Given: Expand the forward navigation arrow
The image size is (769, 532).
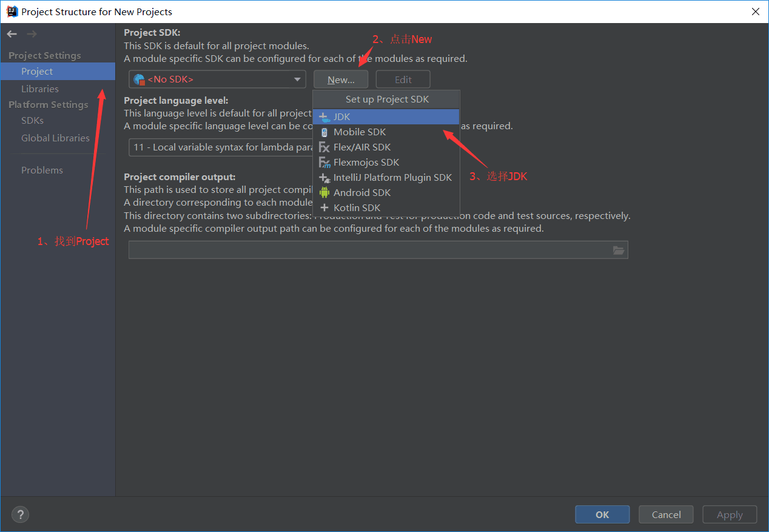Looking at the screenshot, I should tap(31, 34).
